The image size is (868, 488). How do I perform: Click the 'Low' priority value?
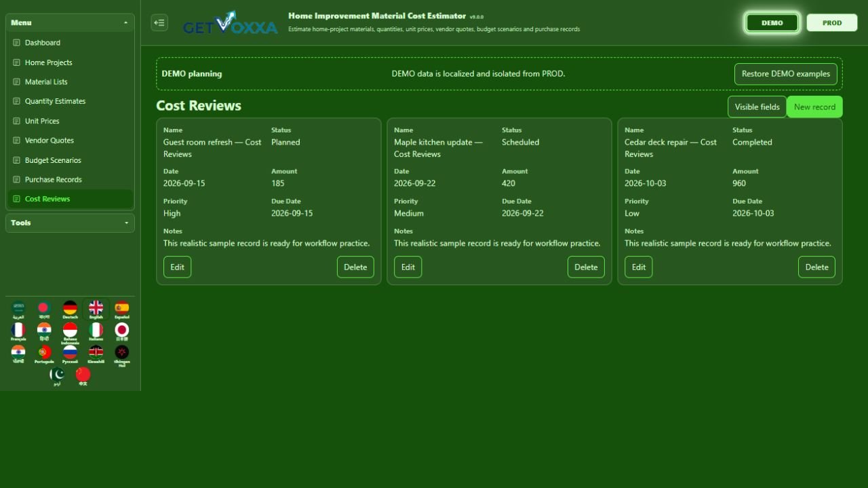pos(632,213)
